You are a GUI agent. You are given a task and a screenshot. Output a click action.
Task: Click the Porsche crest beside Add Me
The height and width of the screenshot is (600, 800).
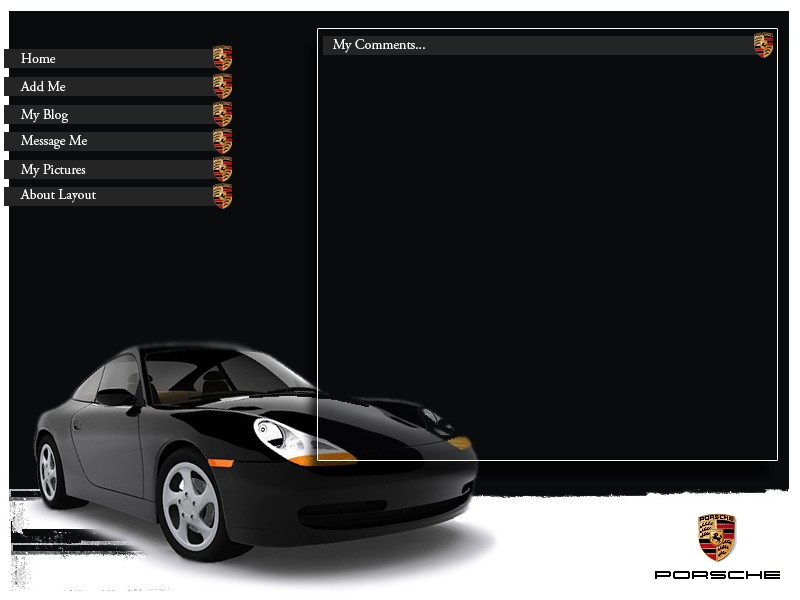(222, 86)
